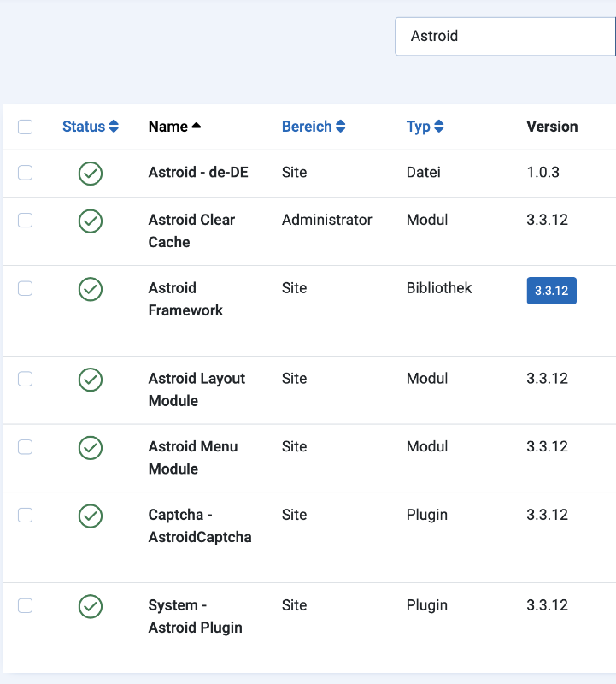Screen dimensions: 616x684
Task: Sort extensions by Bereich column
Action: (313, 127)
